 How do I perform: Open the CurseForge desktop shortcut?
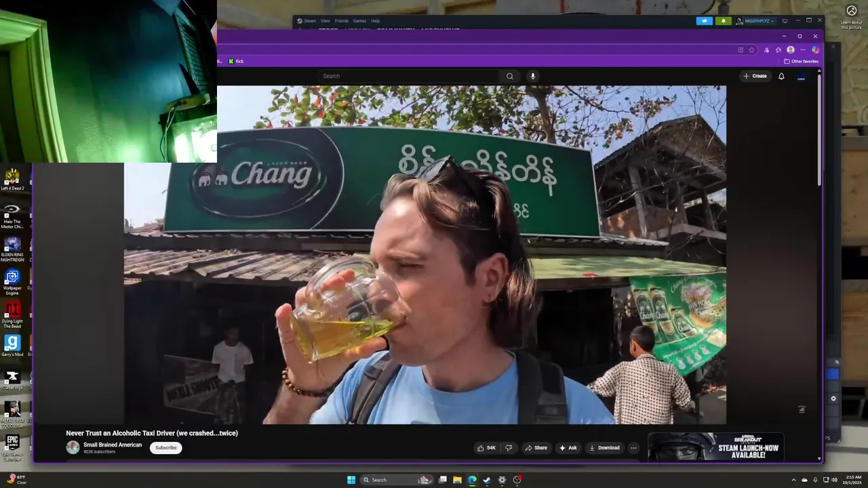12,380
